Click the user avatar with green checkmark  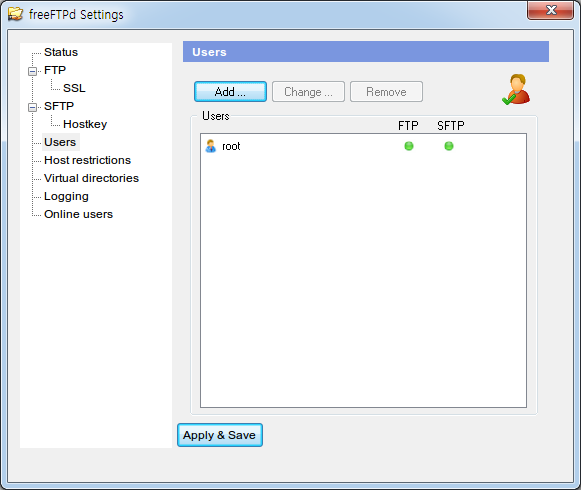(x=516, y=89)
